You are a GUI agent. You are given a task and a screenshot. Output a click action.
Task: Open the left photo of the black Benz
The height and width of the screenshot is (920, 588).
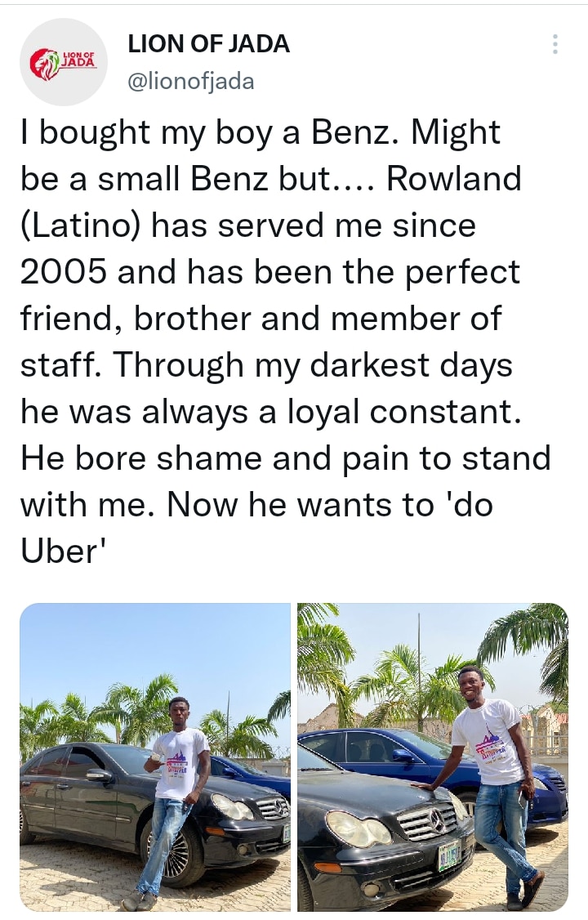155,757
